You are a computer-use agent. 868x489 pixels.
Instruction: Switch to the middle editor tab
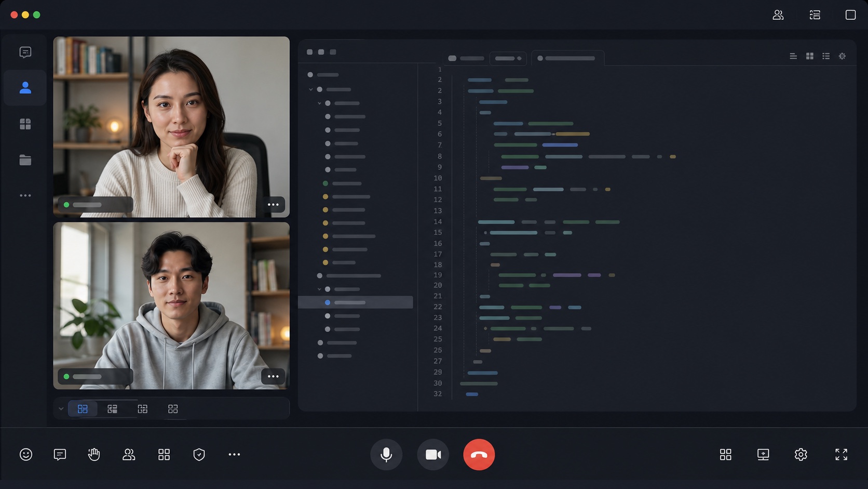[508, 58]
